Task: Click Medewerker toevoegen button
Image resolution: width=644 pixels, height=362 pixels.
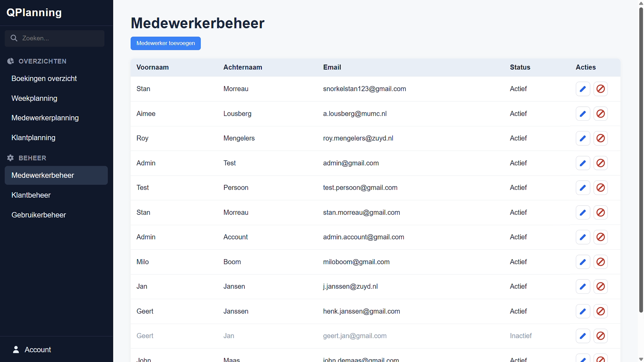Action: tap(166, 43)
